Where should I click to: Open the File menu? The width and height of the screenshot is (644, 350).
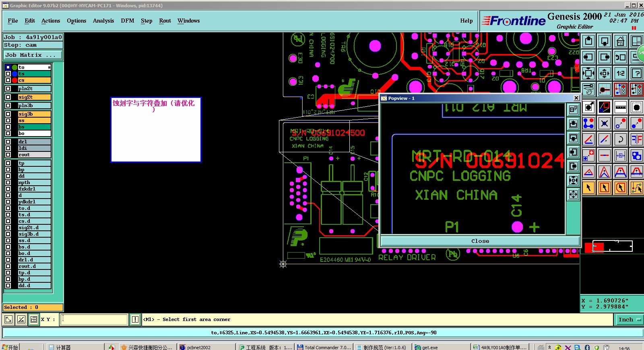click(x=13, y=21)
